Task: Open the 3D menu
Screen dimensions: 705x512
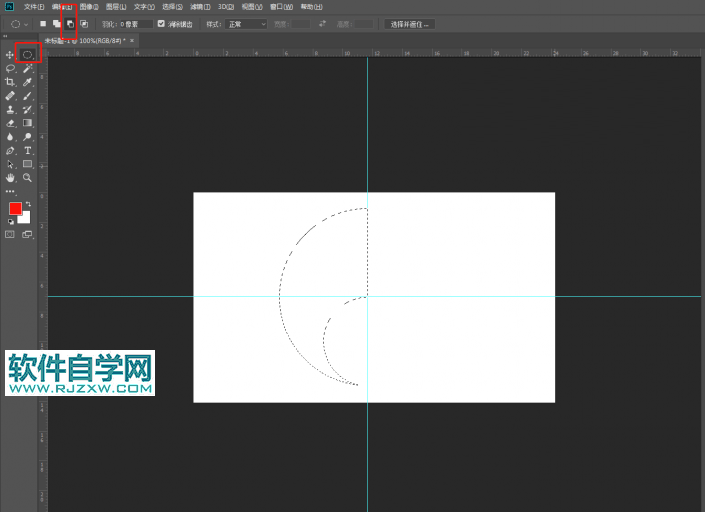Action: (226, 6)
